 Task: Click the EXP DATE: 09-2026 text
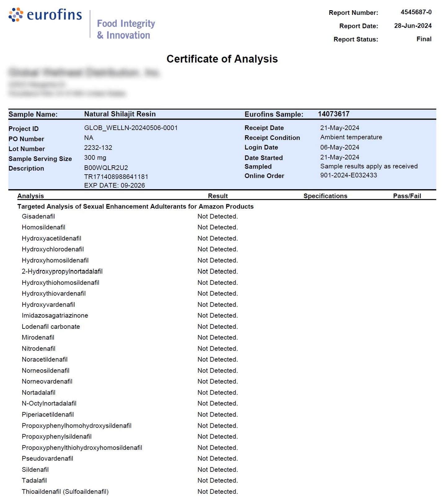[x=114, y=185]
